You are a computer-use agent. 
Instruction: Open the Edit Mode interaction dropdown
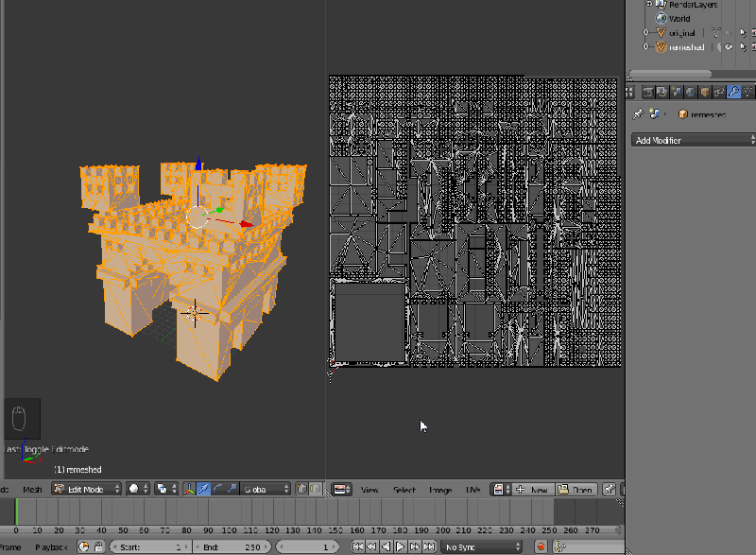[x=85, y=489]
